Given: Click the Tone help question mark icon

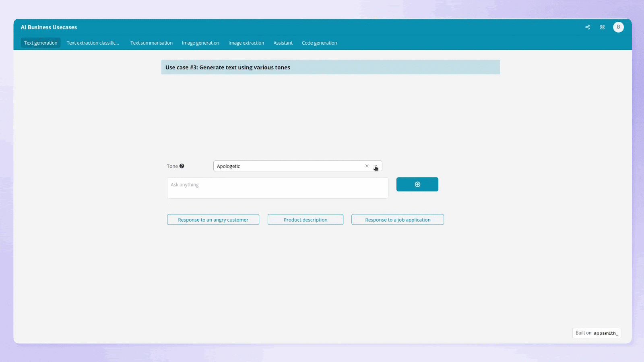Looking at the screenshot, I should click(182, 166).
